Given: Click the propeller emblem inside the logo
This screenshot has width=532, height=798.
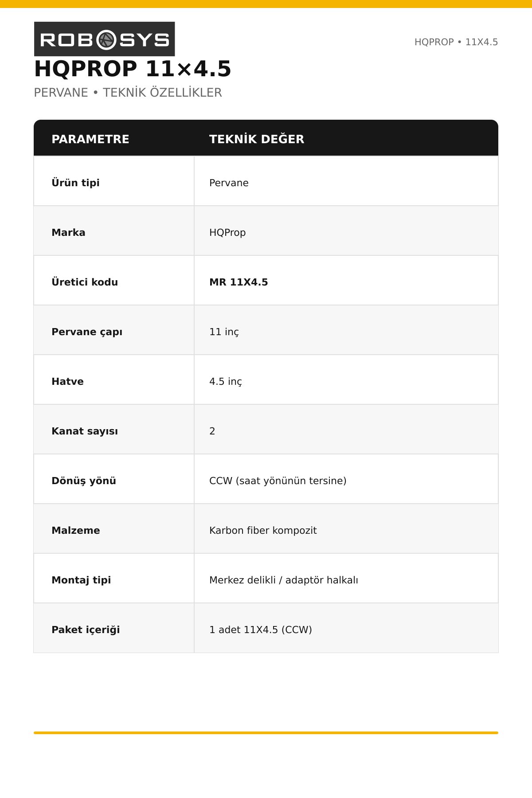Looking at the screenshot, I should (x=106, y=40).
